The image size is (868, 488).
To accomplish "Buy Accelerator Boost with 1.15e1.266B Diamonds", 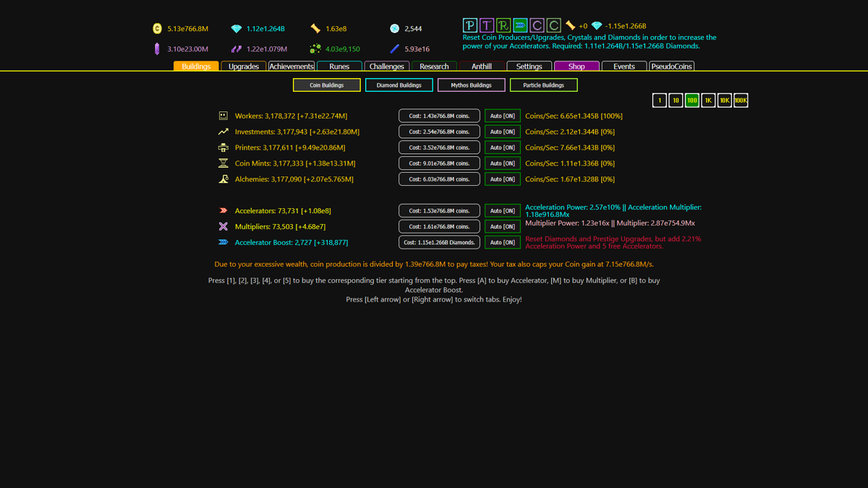I will [439, 242].
